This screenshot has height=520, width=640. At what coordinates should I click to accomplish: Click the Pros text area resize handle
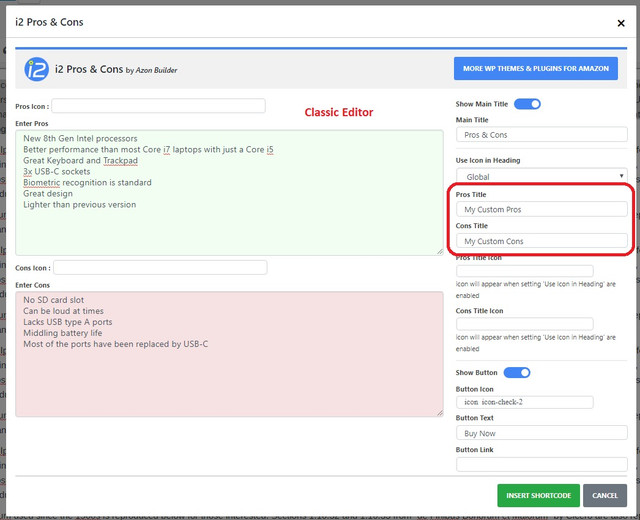coord(440,252)
